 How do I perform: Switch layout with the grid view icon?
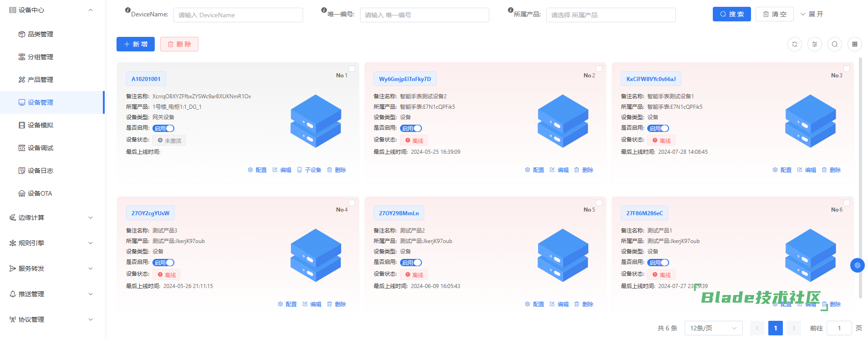(854, 44)
